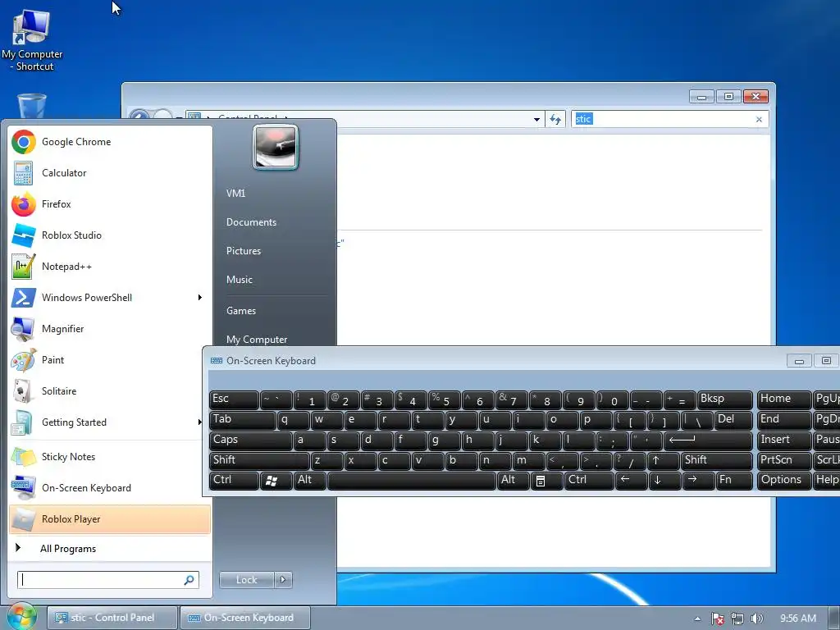The width and height of the screenshot is (840, 630).
Task: Click the Esc key on keyboard
Action: [234, 399]
